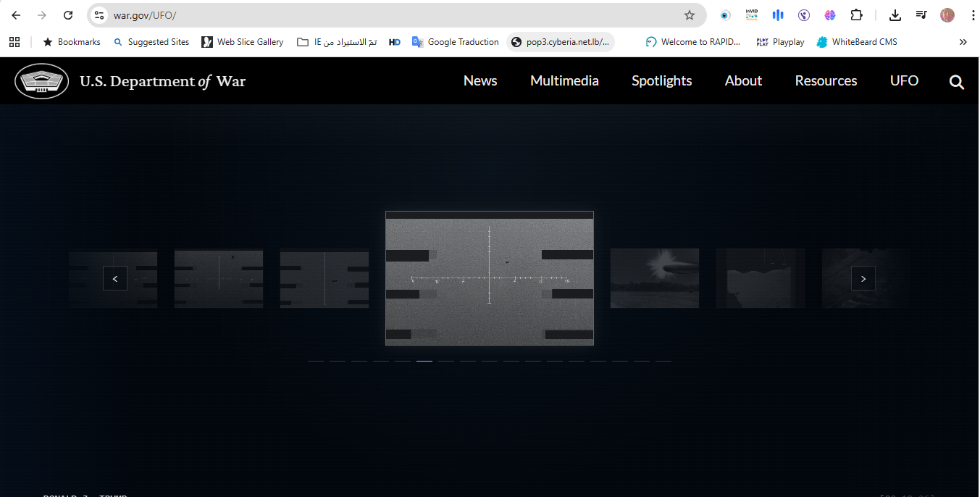Open the InVID verification extension
The image size is (980, 497).
[x=752, y=15]
